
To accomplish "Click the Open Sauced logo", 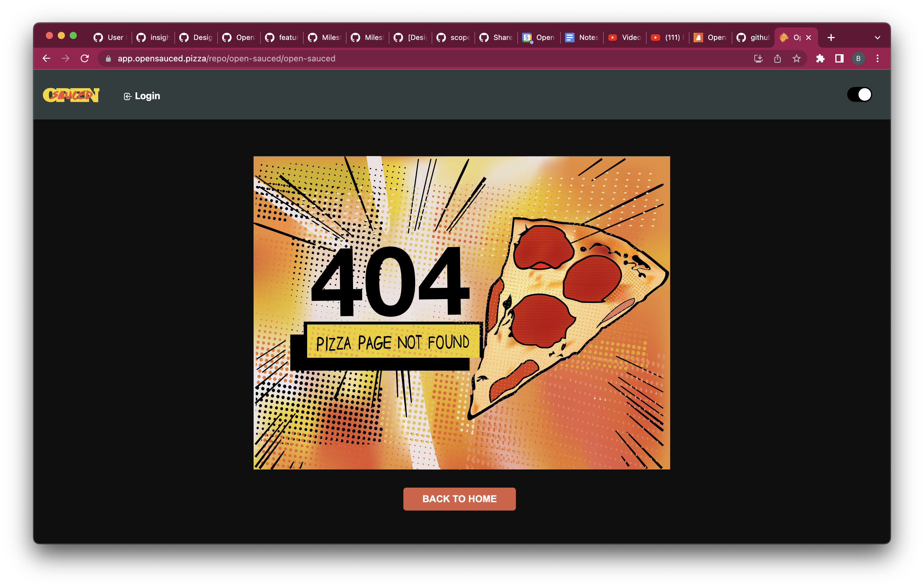I will coord(71,95).
